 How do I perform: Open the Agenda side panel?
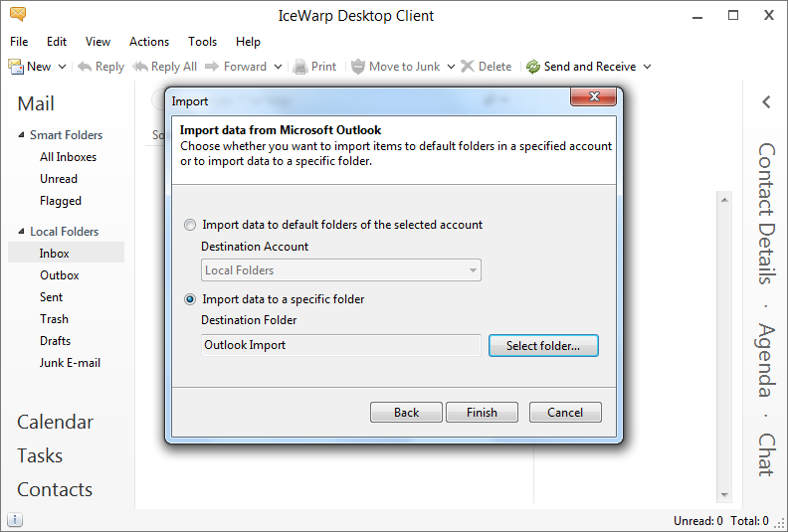tap(766, 360)
